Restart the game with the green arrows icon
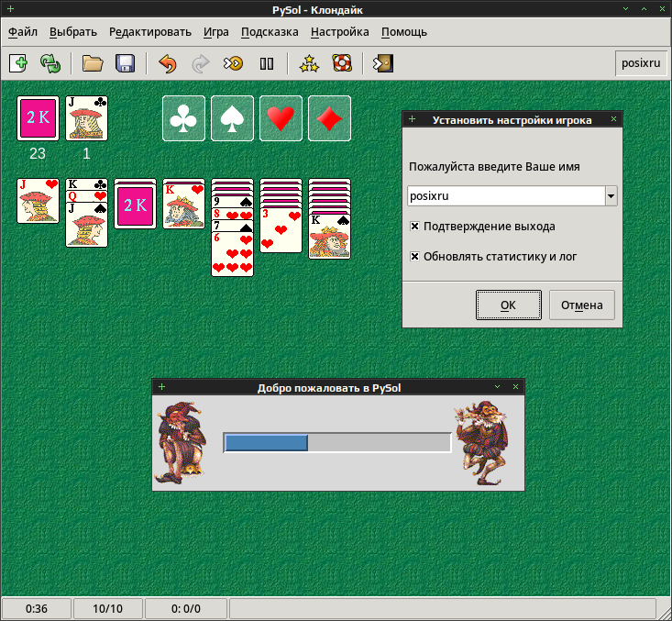 (x=50, y=63)
